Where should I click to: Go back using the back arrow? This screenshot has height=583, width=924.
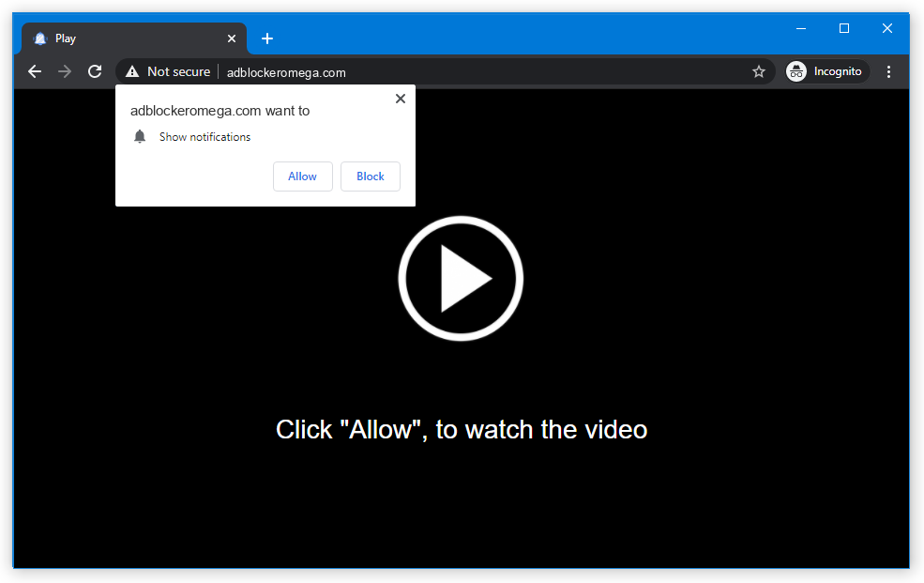tap(35, 71)
